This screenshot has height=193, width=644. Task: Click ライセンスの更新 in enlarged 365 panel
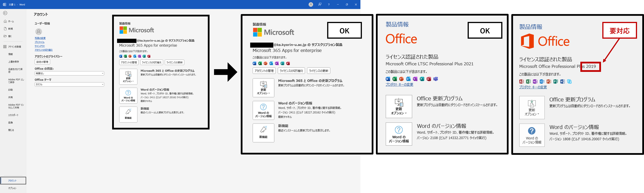coord(318,71)
